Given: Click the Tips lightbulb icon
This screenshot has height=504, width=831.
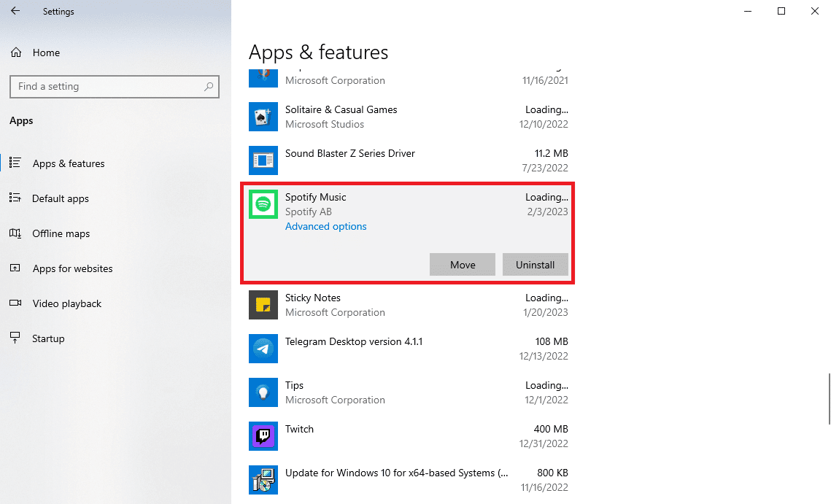Looking at the screenshot, I should pos(263,392).
